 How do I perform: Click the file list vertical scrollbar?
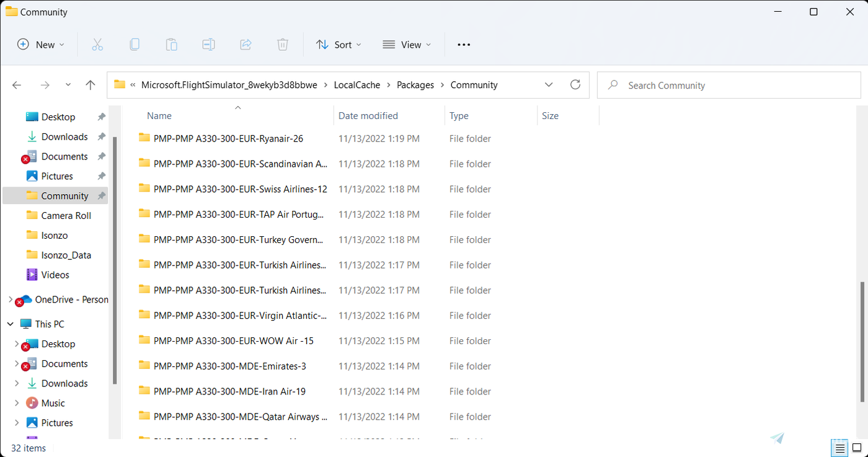[x=864, y=341]
